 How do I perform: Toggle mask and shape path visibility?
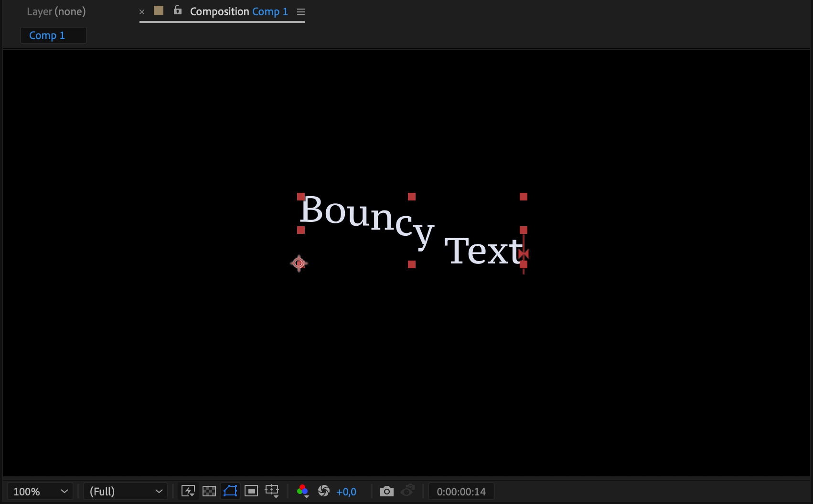click(230, 491)
